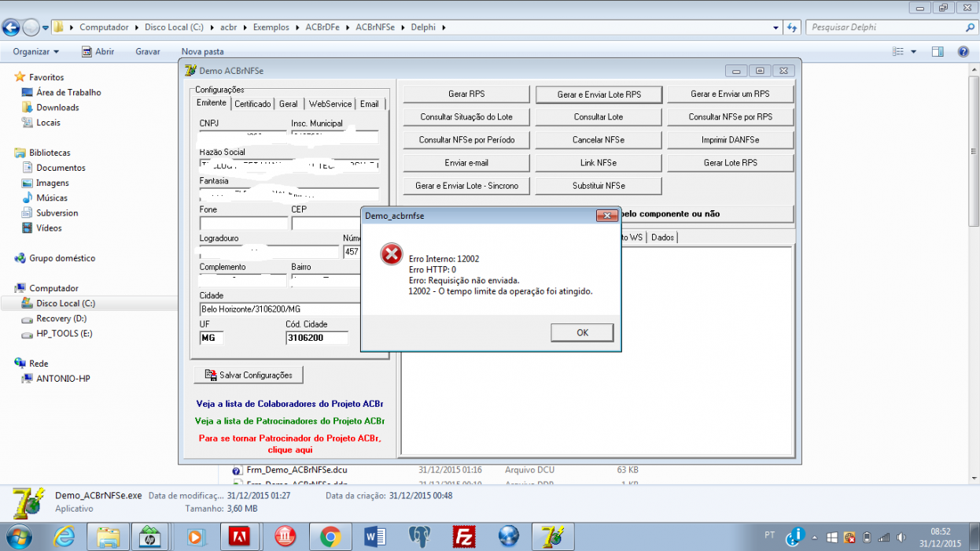Open the Patrocinadores do Projeto ACBr link

coord(289,421)
